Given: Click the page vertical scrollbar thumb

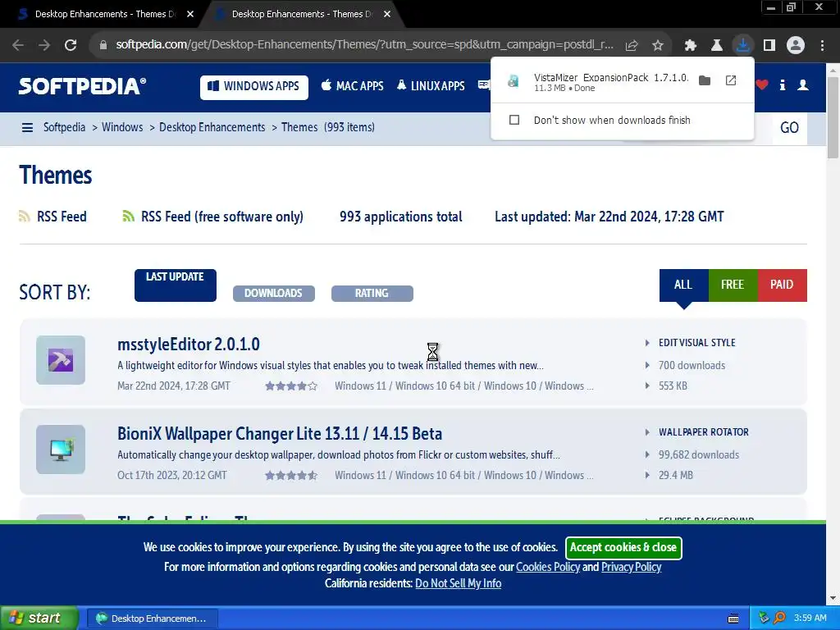Looking at the screenshot, I should click(x=833, y=118).
